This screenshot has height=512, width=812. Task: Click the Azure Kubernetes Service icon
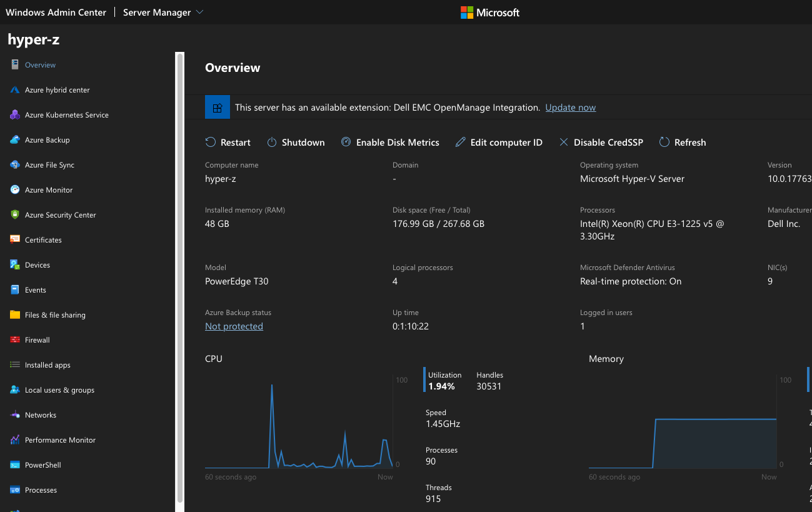(15, 114)
